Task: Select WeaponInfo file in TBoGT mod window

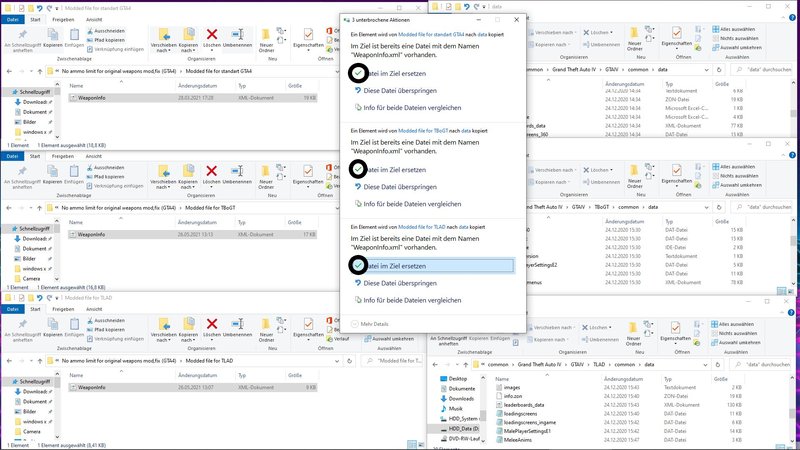Action: (x=192, y=235)
